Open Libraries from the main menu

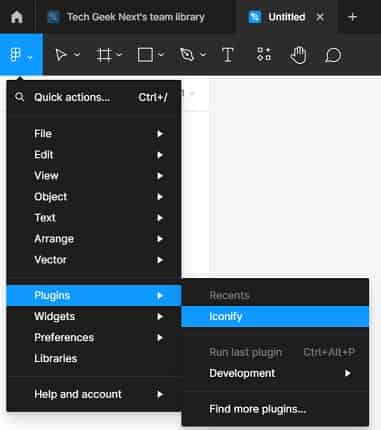pos(94,358)
